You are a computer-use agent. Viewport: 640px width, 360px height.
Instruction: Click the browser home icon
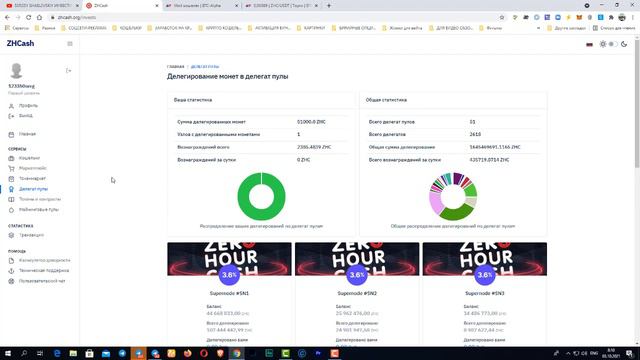39,18
